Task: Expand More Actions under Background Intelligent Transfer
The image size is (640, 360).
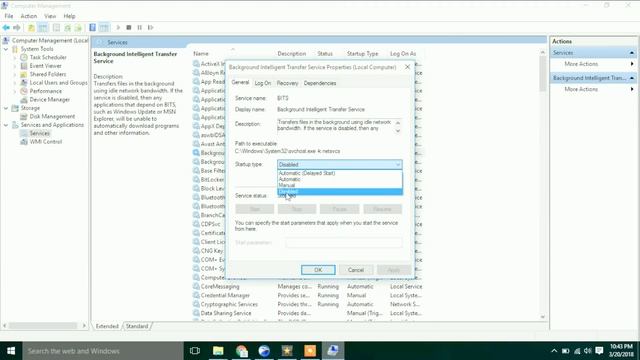Action: click(593, 89)
